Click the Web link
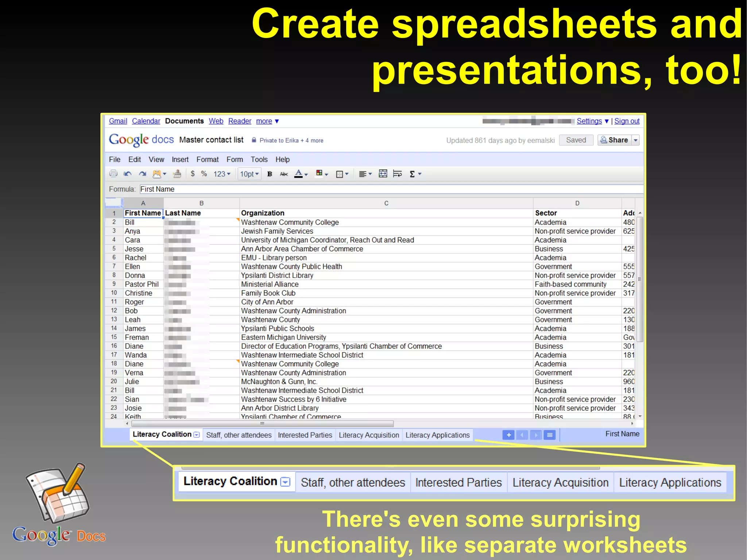The image size is (747, 560). tap(216, 121)
